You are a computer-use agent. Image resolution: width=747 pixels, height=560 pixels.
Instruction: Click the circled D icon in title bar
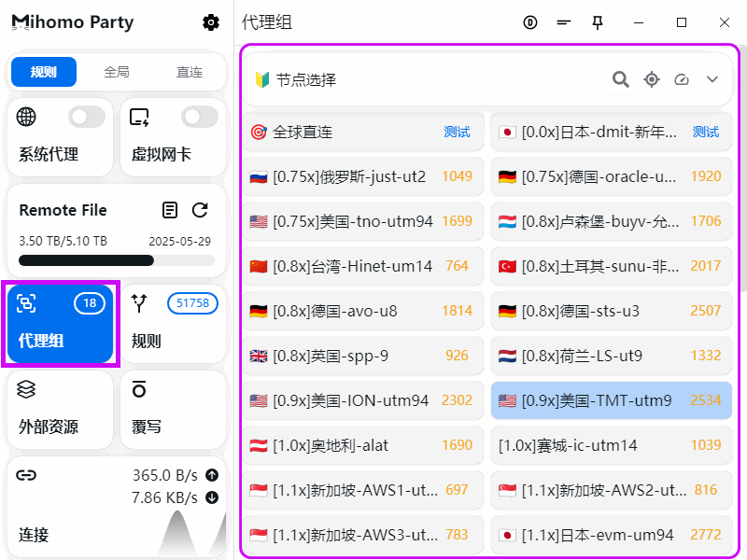pos(530,22)
